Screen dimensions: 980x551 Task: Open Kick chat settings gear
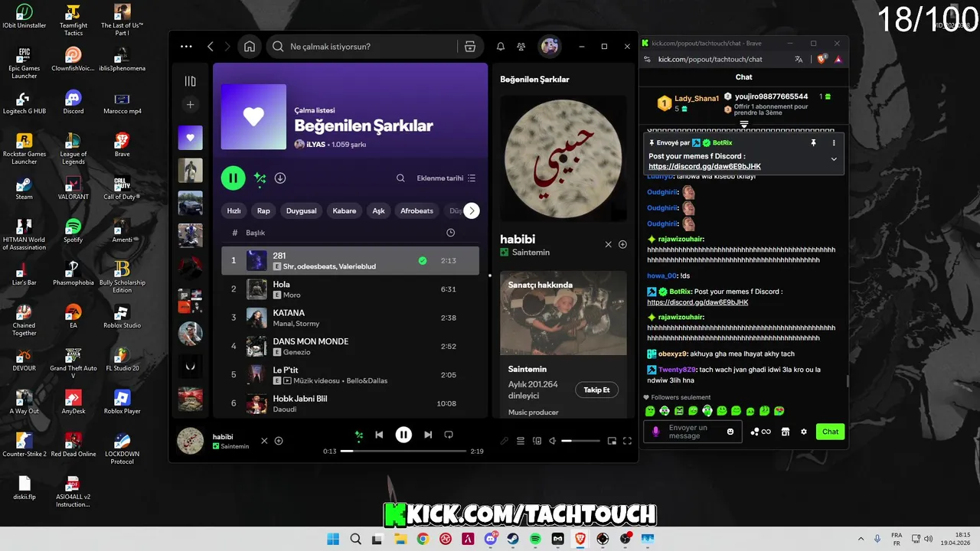(804, 432)
